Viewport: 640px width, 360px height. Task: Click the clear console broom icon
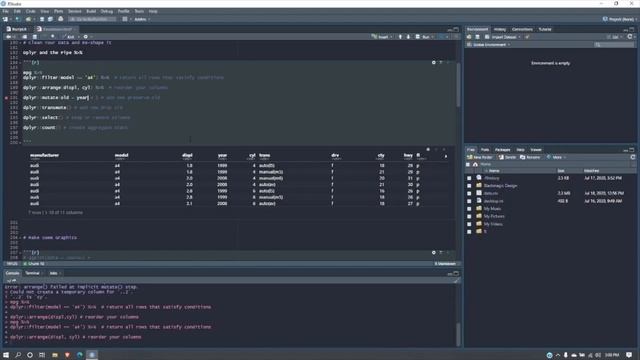coord(456,280)
